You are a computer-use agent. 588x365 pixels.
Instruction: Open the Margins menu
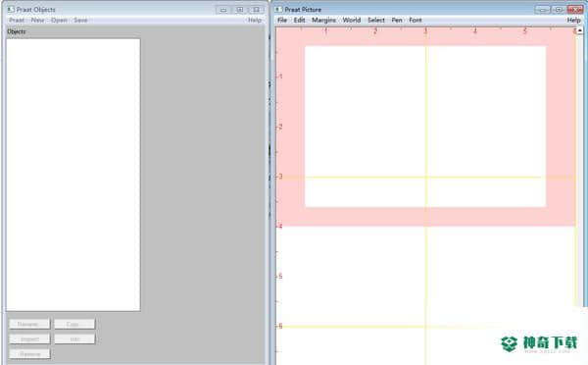coord(323,21)
